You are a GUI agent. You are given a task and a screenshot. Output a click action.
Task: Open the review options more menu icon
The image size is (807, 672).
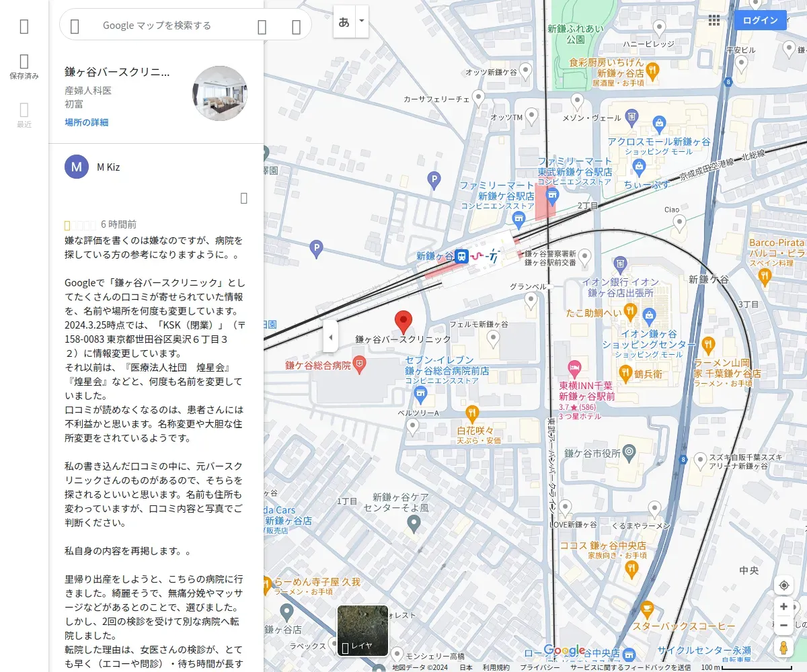click(x=244, y=198)
